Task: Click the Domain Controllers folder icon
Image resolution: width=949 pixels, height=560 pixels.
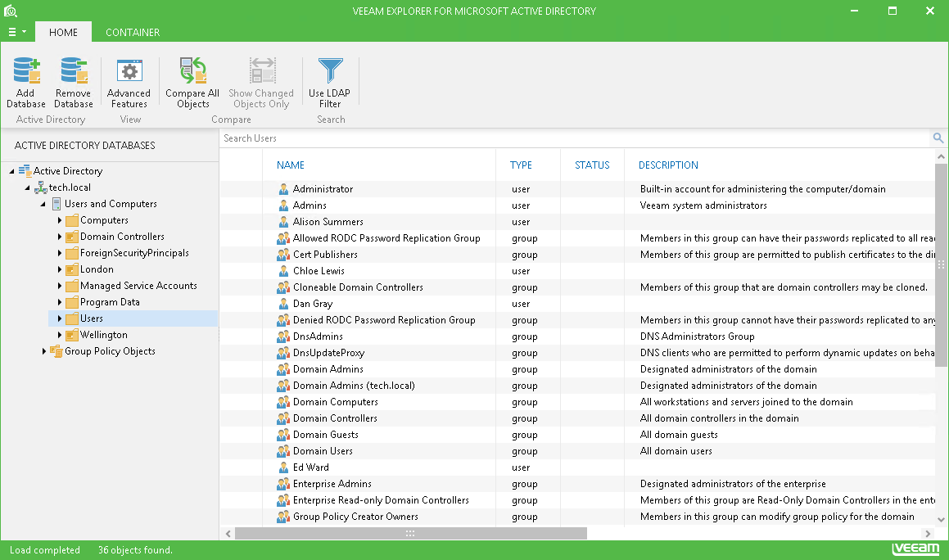Action: pyautogui.click(x=72, y=237)
